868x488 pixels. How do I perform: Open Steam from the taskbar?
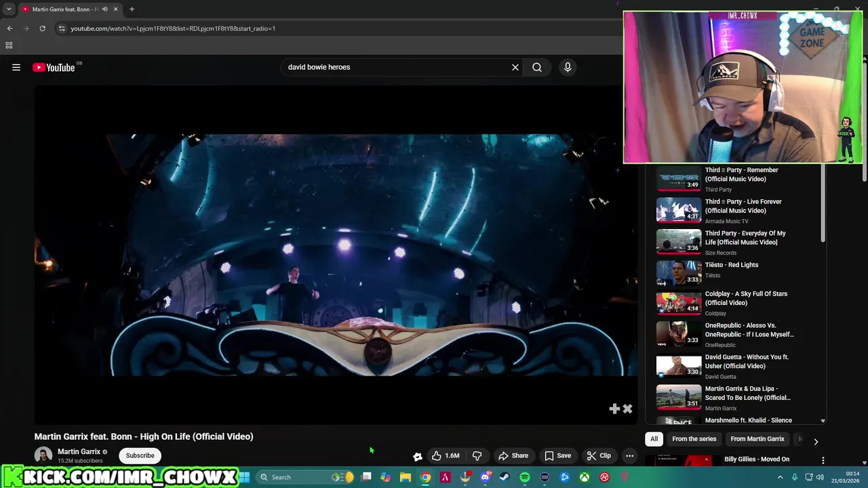point(505,477)
